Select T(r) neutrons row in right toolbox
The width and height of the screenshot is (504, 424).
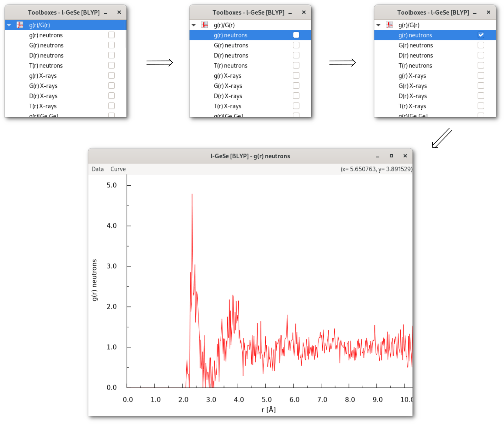pos(415,66)
